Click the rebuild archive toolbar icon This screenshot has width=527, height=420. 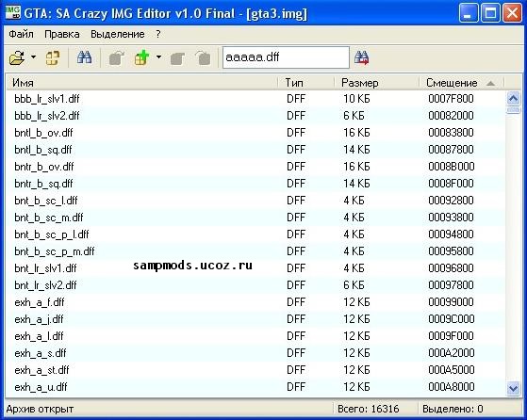[x=53, y=57]
